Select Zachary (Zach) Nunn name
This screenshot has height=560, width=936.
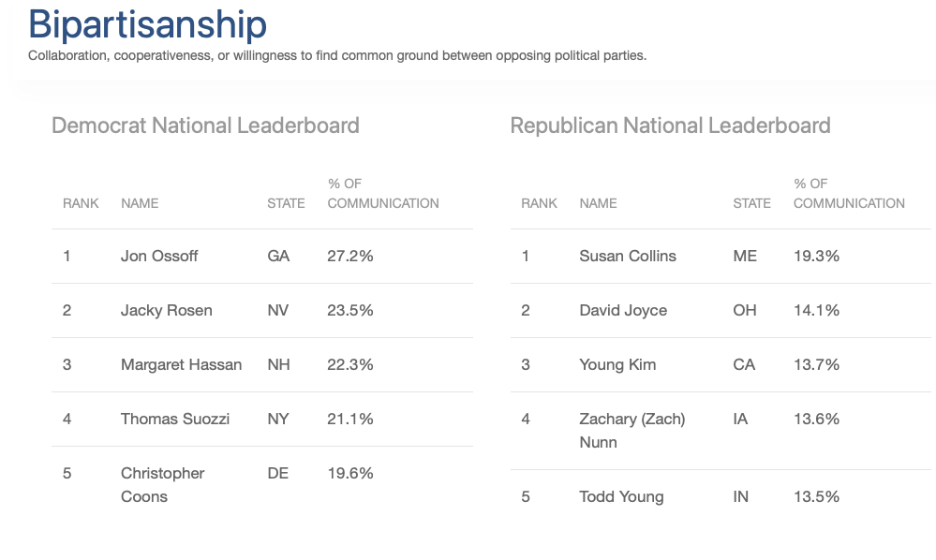coord(632,431)
